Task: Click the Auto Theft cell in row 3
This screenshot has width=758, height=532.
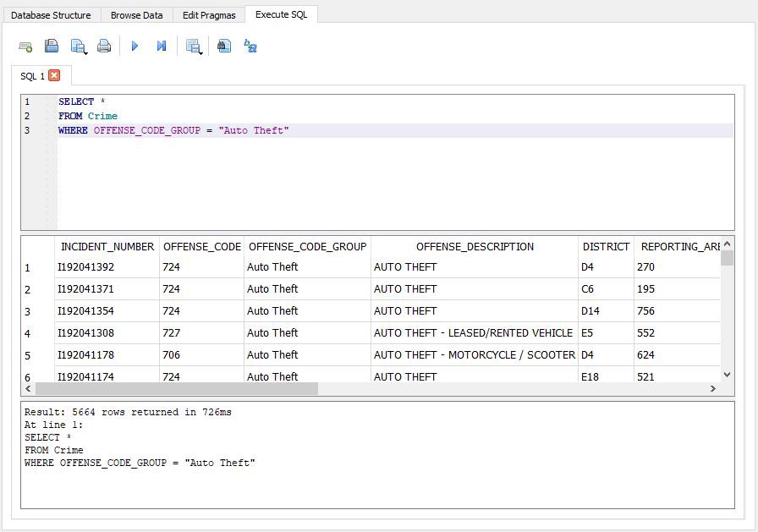Action: pyautogui.click(x=307, y=310)
